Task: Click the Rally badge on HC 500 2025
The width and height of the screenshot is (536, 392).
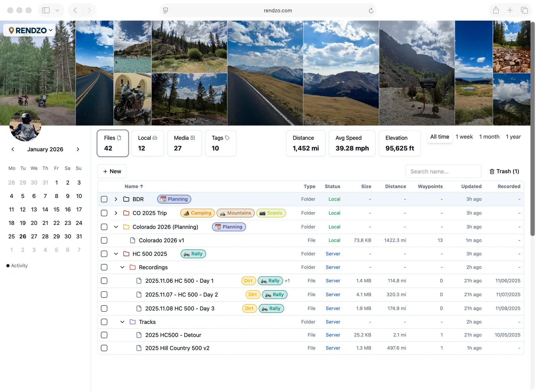Action: pos(193,254)
